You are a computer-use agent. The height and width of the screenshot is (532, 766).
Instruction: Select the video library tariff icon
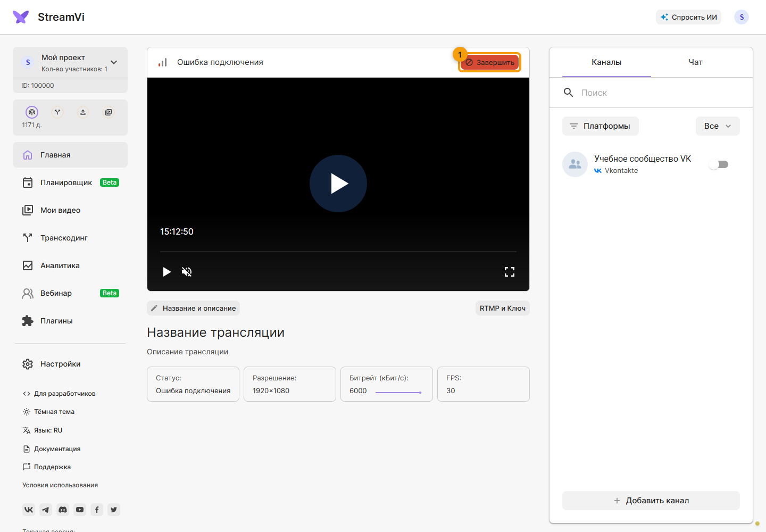[109, 112]
